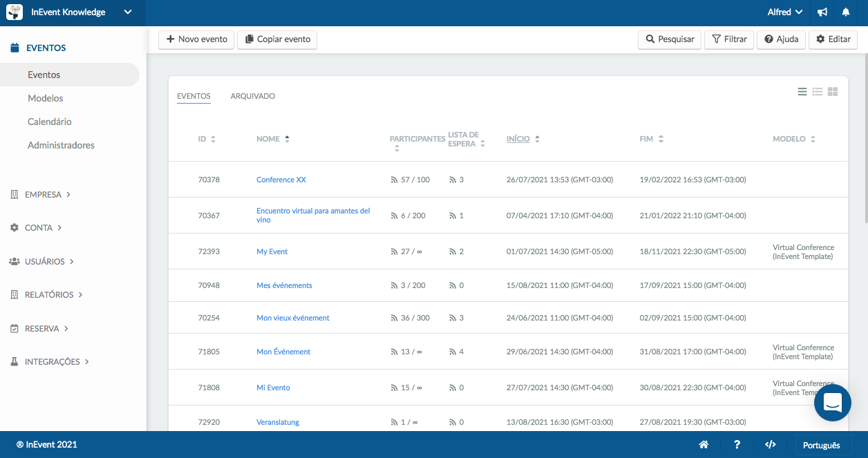Viewport: 868px width, 458px height.
Task: Open Calendário in the sidebar
Action: [50, 122]
